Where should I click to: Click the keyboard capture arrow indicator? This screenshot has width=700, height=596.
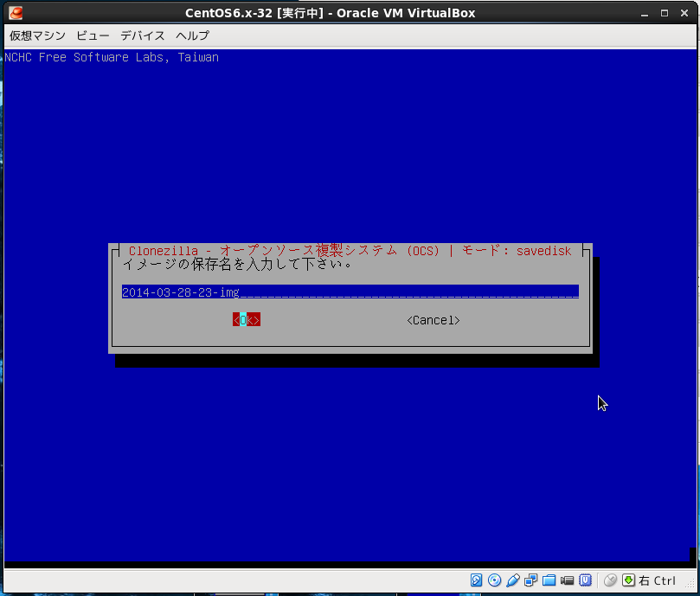pyautogui.click(x=629, y=580)
